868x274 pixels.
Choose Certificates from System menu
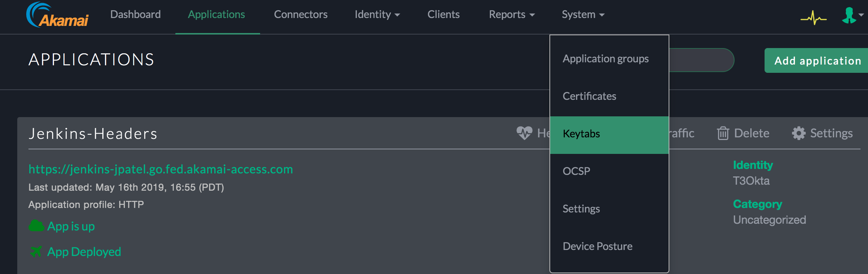(x=609, y=96)
